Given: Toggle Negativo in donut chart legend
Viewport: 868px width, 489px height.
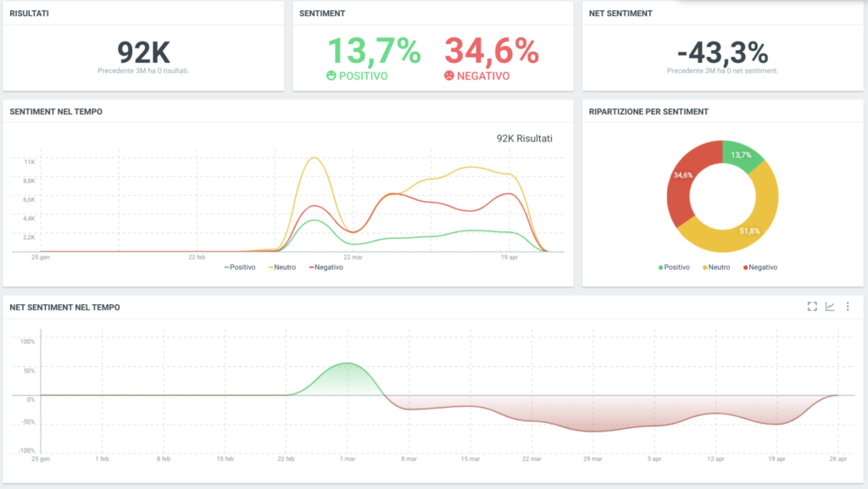Looking at the screenshot, I should tap(760, 267).
